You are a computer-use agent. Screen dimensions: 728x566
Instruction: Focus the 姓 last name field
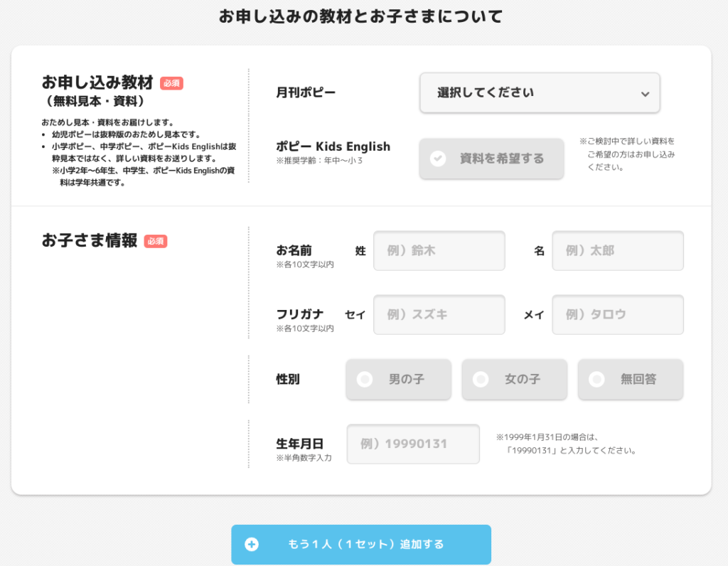[x=439, y=251]
